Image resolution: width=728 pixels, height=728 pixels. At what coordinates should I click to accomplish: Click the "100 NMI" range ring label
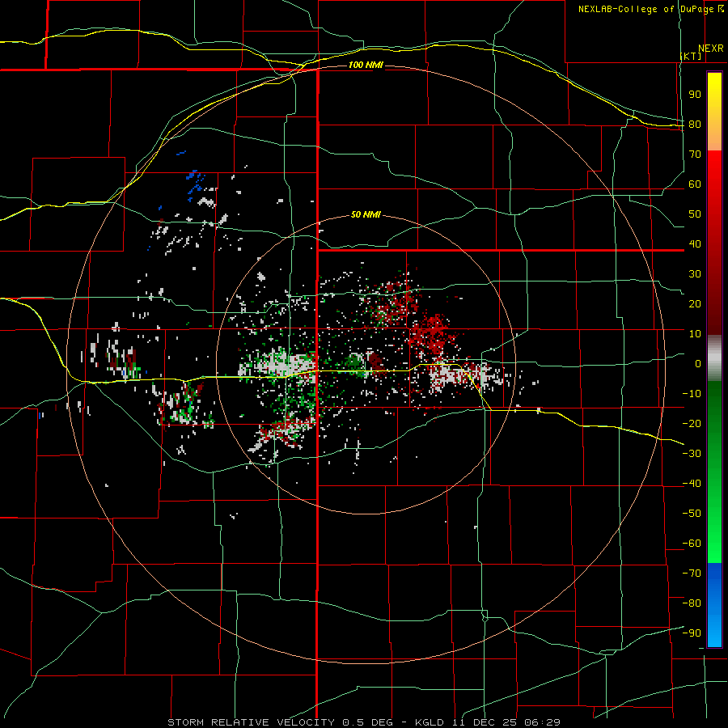pyautogui.click(x=366, y=65)
